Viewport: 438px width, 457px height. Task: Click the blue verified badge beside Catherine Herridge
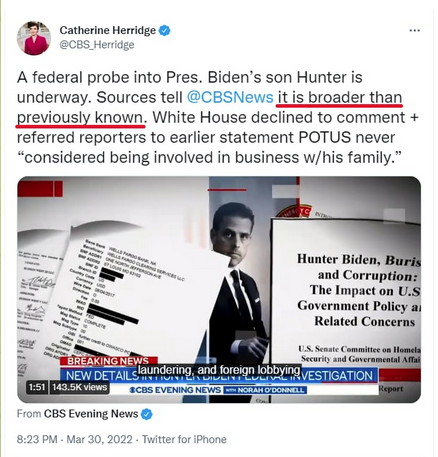(164, 30)
